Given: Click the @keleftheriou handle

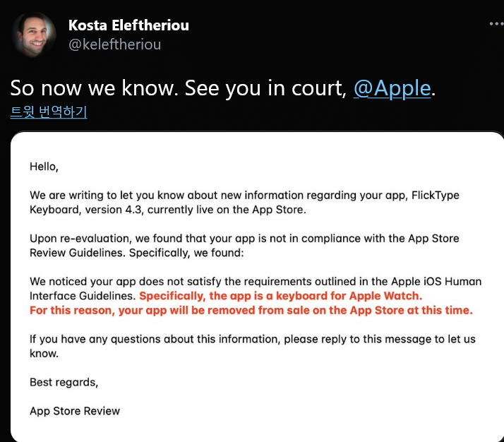Looking at the screenshot, I should (115, 44).
